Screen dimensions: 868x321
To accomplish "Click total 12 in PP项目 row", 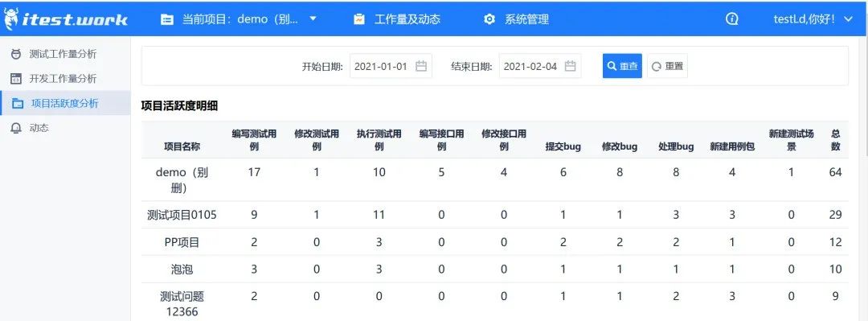I will [x=836, y=242].
